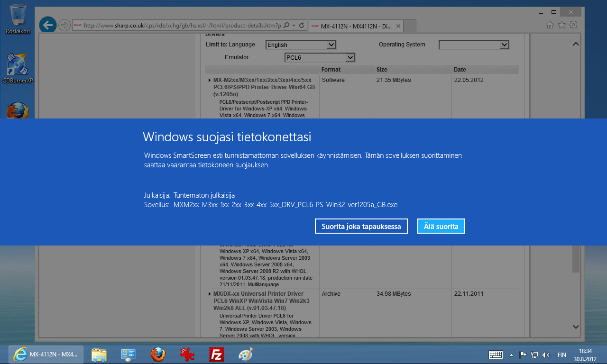Click the search magnifier in address bar

coord(286,25)
